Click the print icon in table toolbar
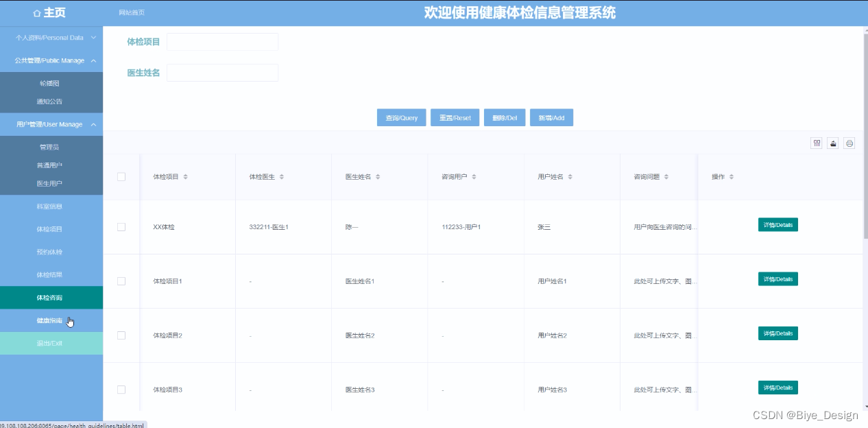868x428 pixels. [x=849, y=143]
